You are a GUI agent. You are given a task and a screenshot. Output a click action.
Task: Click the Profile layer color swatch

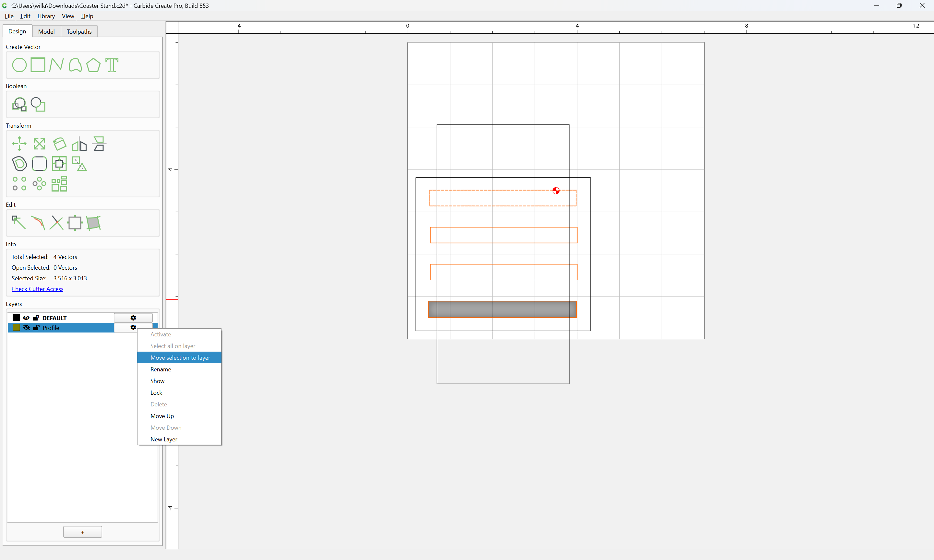pyautogui.click(x=16, y=328)
